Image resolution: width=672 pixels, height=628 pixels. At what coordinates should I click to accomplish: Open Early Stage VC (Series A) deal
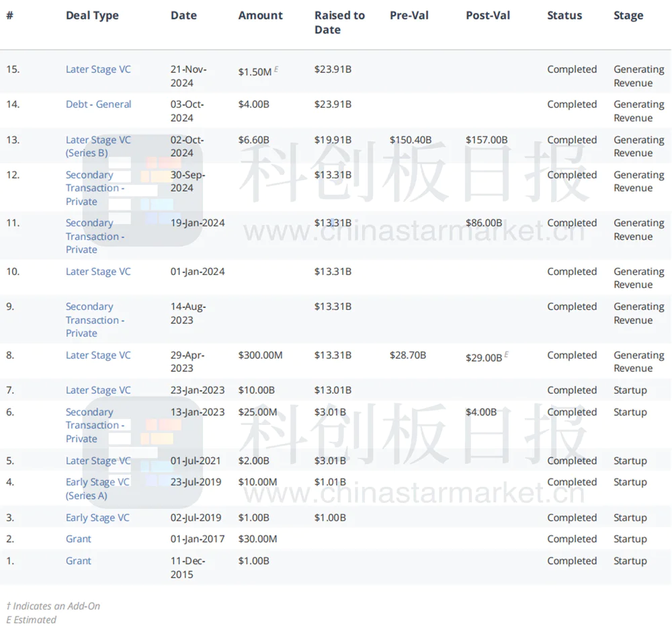coord(97,489)
